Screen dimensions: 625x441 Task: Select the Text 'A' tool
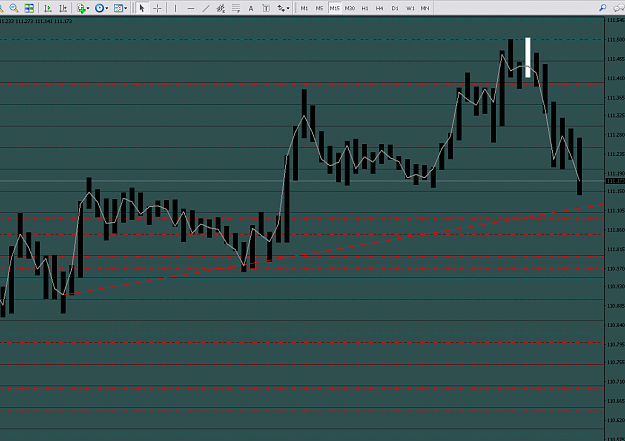pyautogui.click(x=251, y=8)
